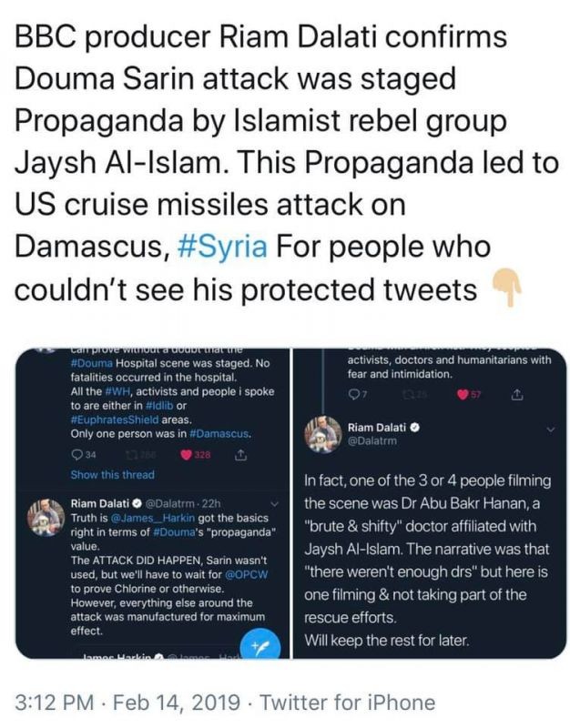Viewport: 570px width, 728px height.
Task: Open the #EuphratesShield hashtag
Action: pyautogui.click(x=117, y=420)
